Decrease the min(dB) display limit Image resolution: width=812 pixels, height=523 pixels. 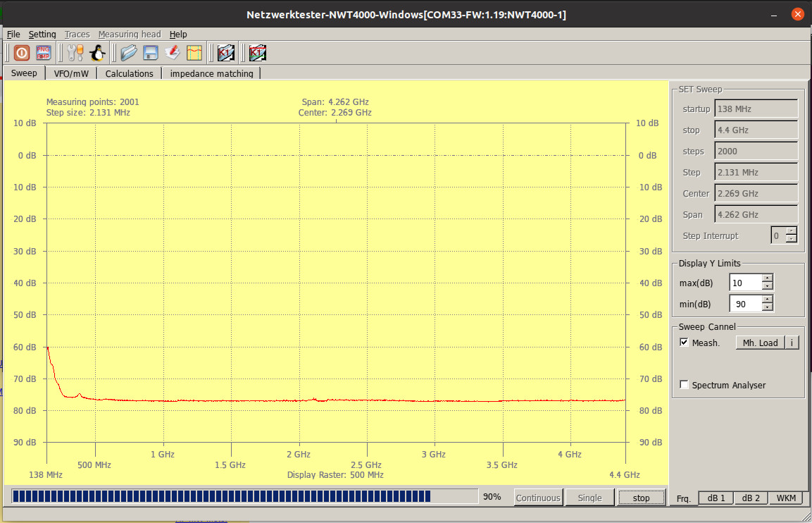(x=768, y=307)
